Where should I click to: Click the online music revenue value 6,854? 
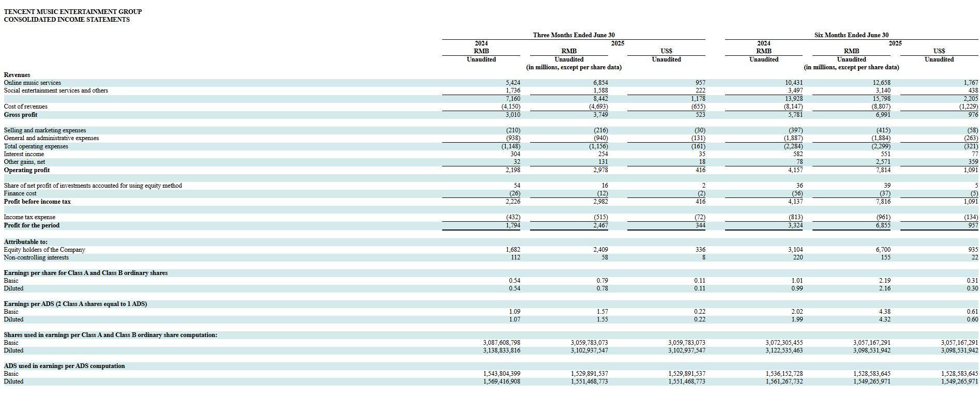point(600,83)
